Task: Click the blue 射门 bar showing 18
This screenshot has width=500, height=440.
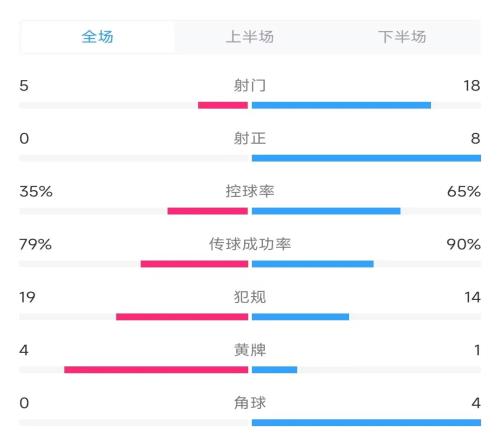Action: click(x=341, y=105)
